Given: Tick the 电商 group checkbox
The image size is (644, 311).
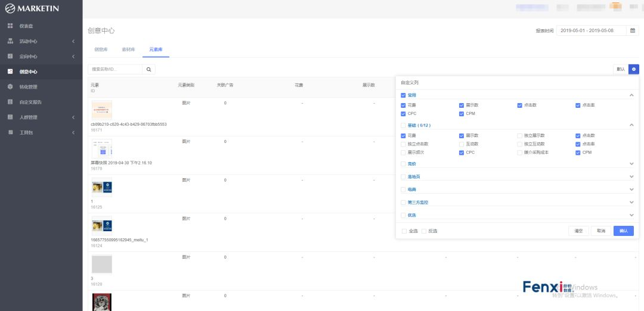Looking at the screenshot, I should pyautogui.click(x=403, y=189).
